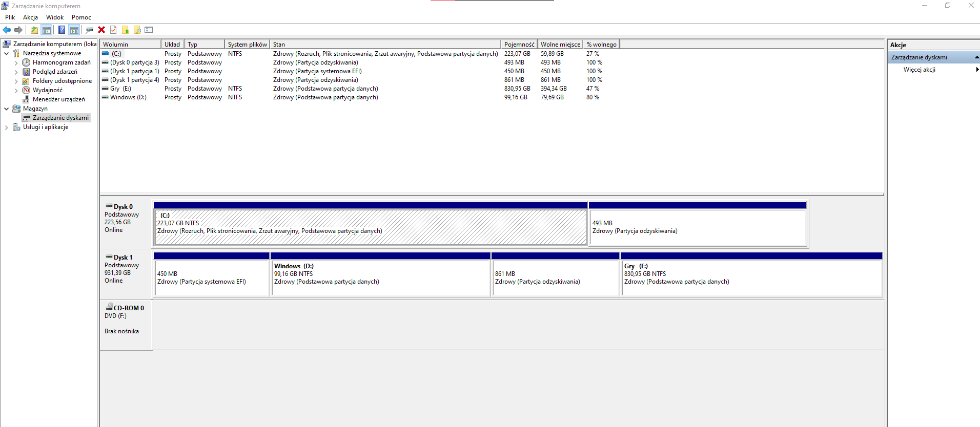The image size is (980, 427).
Task: Toggle the Show/Hide Action Pane icon
Action: pyautogui.click(x=74, y=30)
